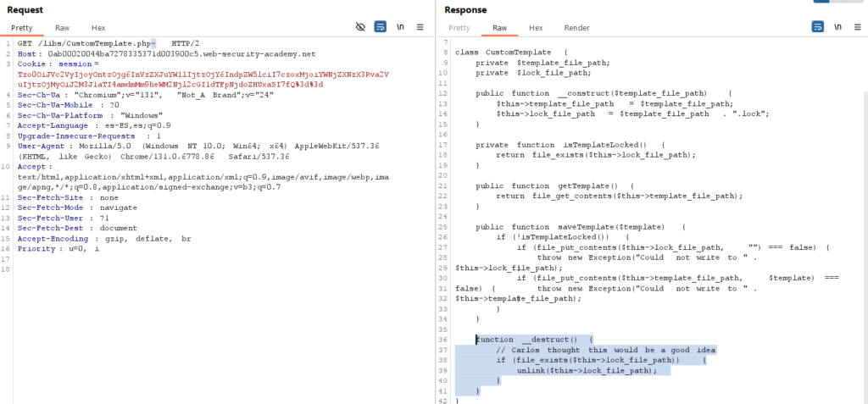The height and width of the screenshot is (404, 868).
Task: Open the Response Hex tab
Action: click(x=536, y=28)
